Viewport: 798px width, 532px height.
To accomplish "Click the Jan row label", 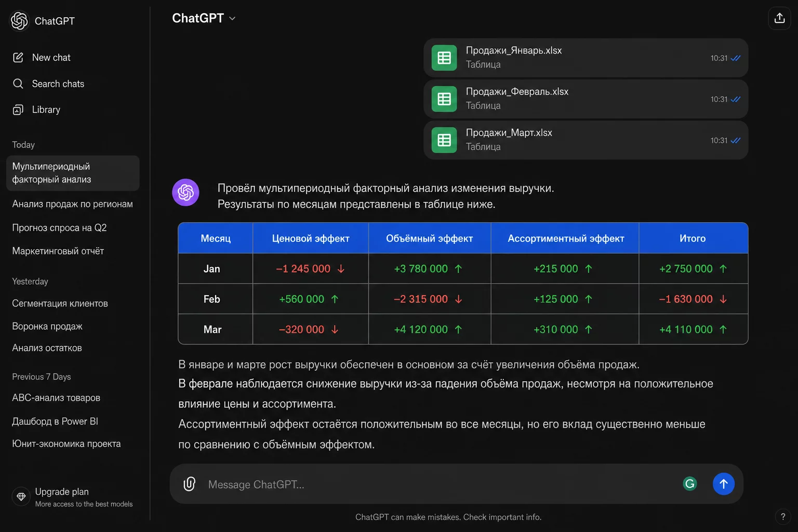I will tap(212, 269).
